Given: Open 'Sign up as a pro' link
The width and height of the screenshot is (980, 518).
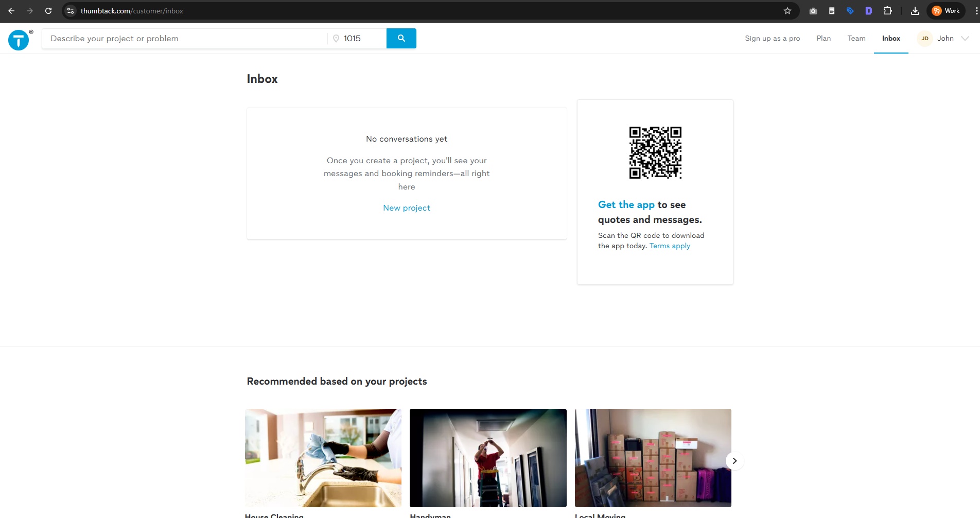Looking at the screenshot, I should point(772,39).
